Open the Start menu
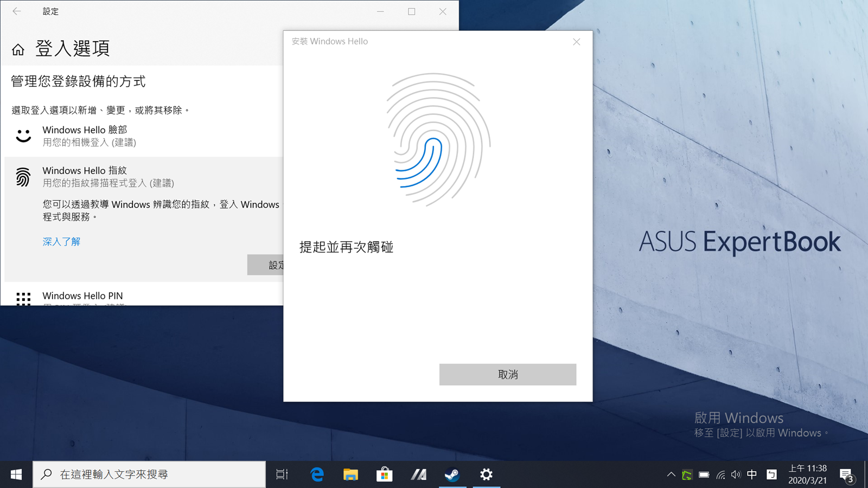The image size is (868, 488). [x=16, y=474]
